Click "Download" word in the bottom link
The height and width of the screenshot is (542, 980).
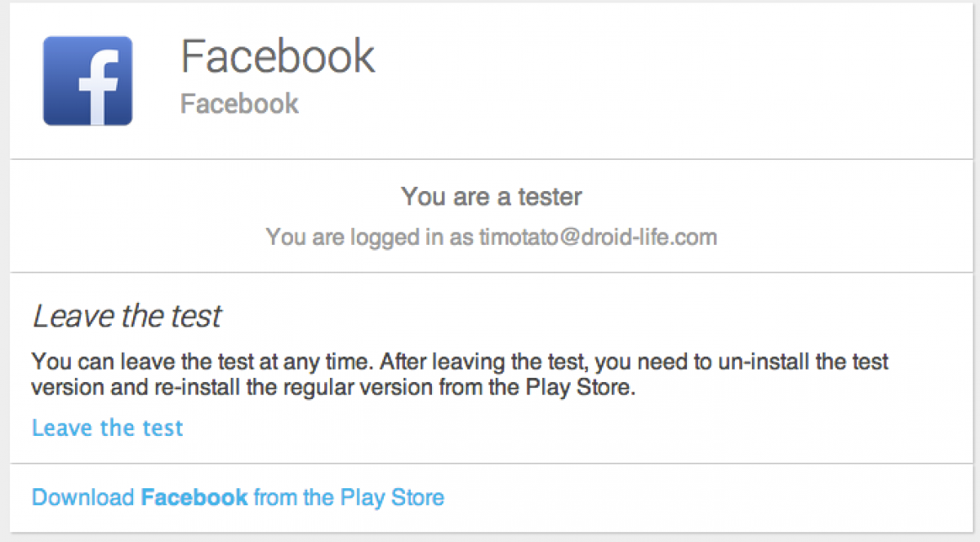(x=82, y=497)
